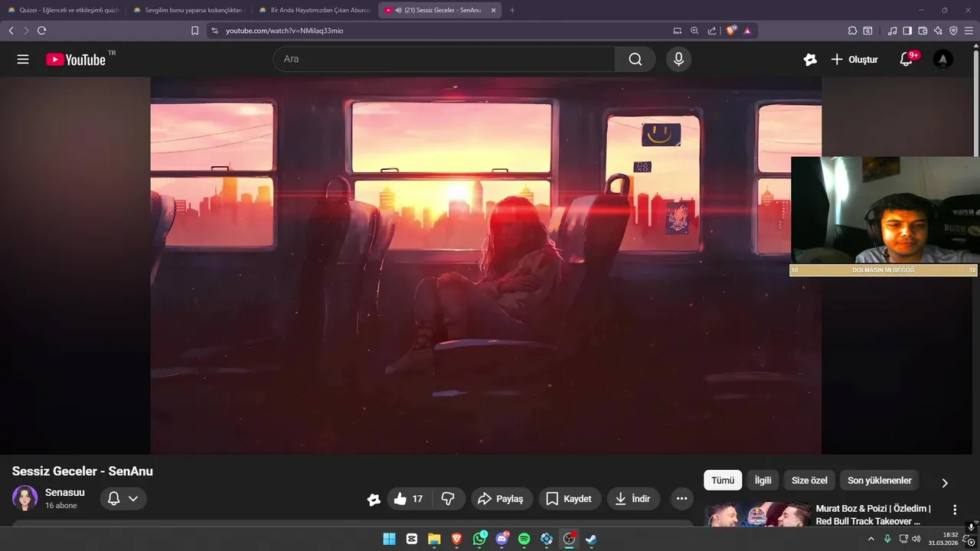Open the account avatar menu
The image size is (980, 551).
[x=943, y=59]
